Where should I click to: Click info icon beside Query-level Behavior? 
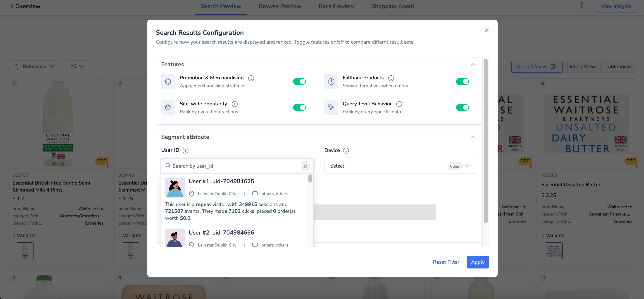click(x=399, y=104)
